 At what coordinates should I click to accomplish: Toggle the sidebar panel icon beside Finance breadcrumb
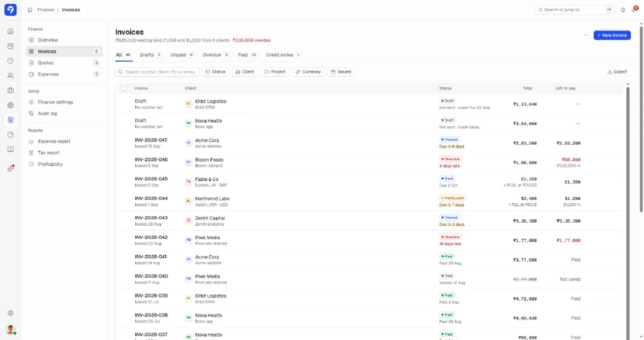tap(30, 10)
